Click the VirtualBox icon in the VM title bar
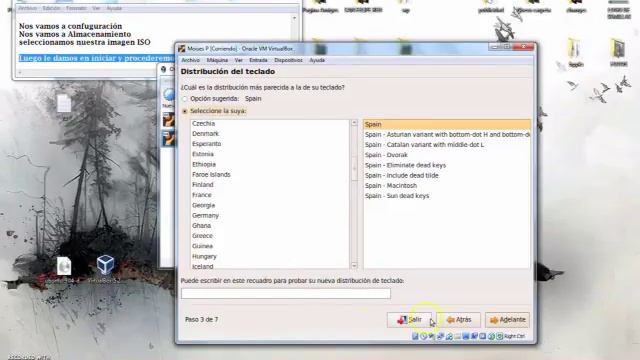 coord(182,49)
